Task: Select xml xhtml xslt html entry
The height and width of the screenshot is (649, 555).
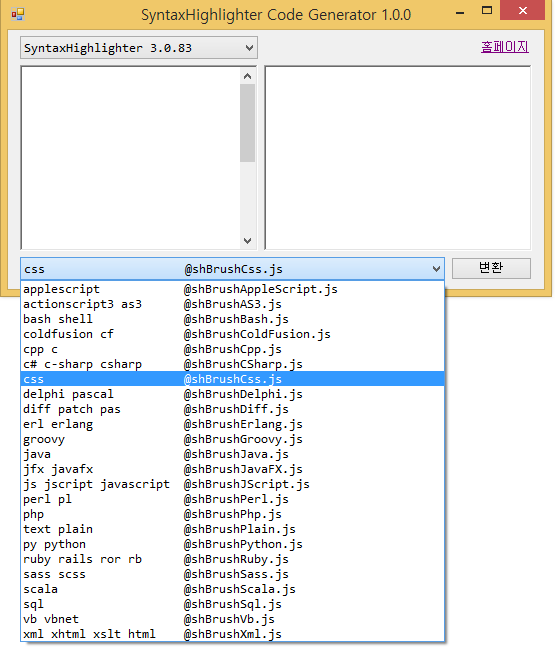Action: point(232,634)
